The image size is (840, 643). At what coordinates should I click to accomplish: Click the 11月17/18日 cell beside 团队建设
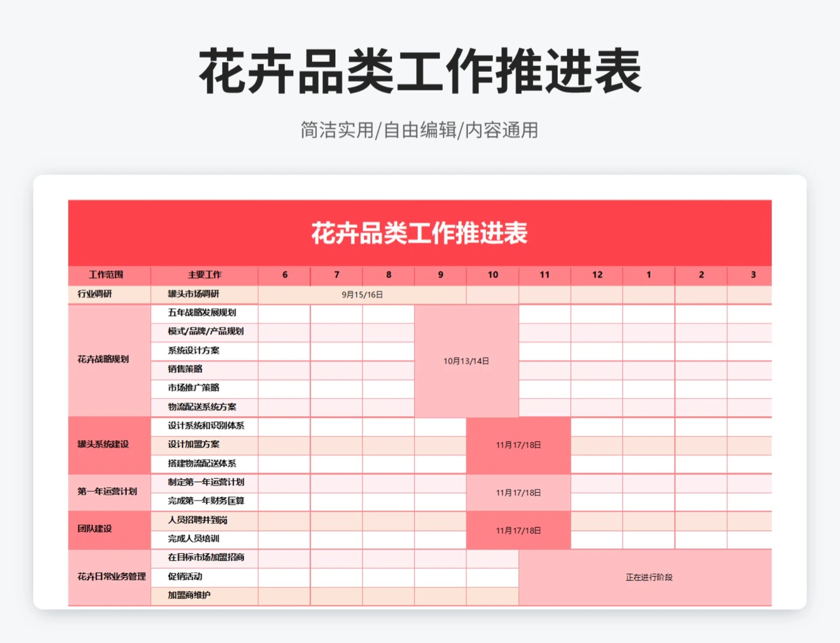point(519,531)
